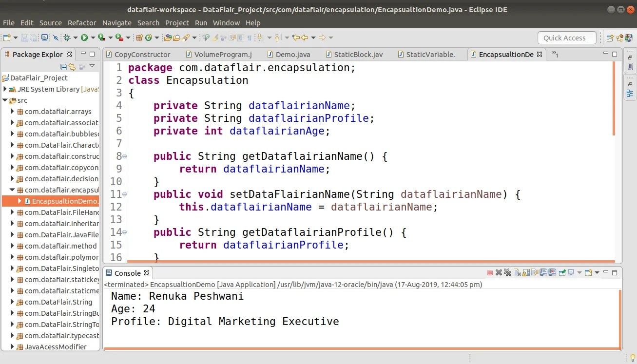Screen dimensions: 637x364
Task: Run the application with the green Run button
Action: coord(85,37)
